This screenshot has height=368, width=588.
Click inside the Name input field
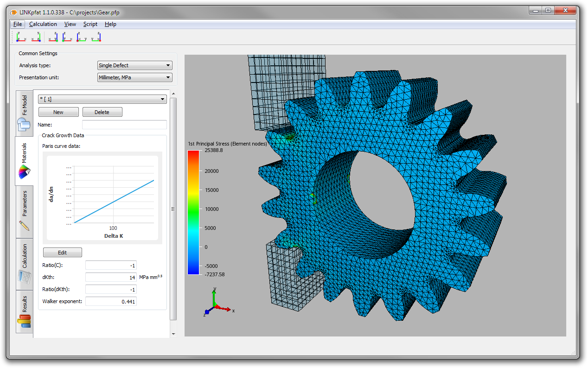point(124,124)
